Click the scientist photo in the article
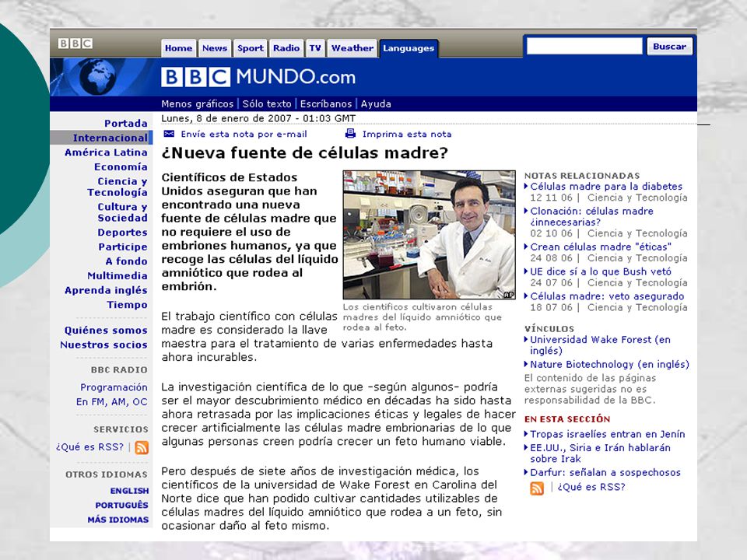Image resolution: width=747 pixels, height=560 pixels. [x=430, y=235]
